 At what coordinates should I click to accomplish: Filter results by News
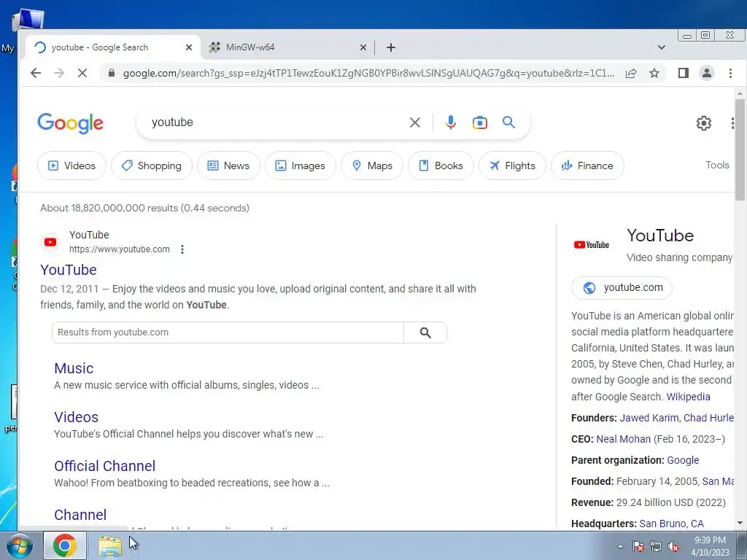[228, 166]
